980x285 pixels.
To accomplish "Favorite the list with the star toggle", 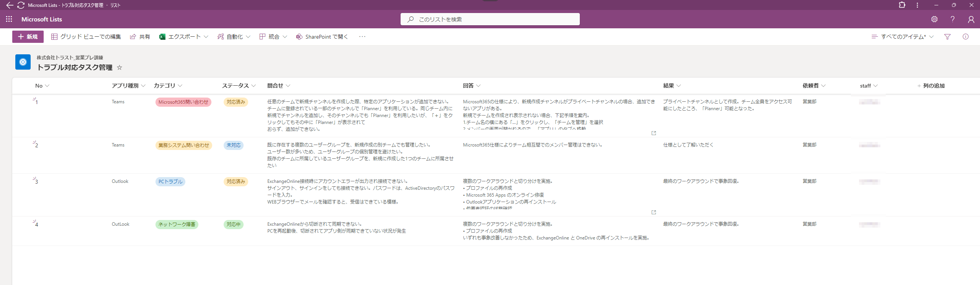I will tap(119, 68).
